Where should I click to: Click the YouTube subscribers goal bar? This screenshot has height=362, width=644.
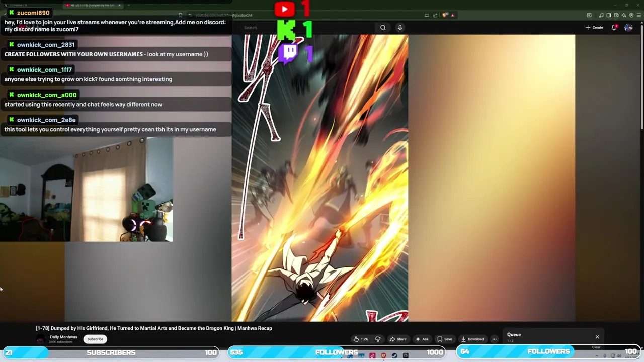point(110,352)
